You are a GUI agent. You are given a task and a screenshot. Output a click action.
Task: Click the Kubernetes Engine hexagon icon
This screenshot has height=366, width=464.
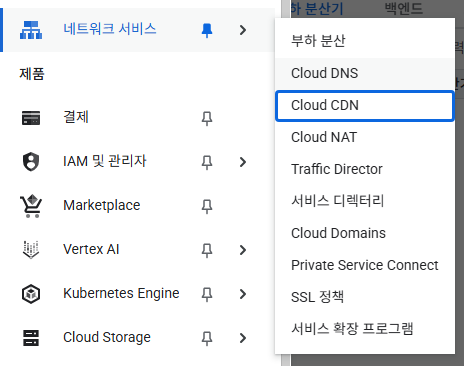[31, 294]
